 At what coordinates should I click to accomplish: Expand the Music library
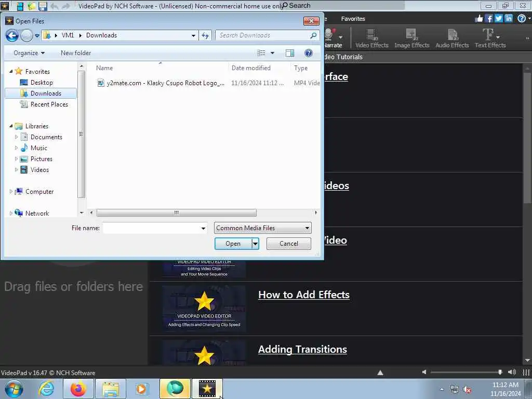tap(16, 148)
